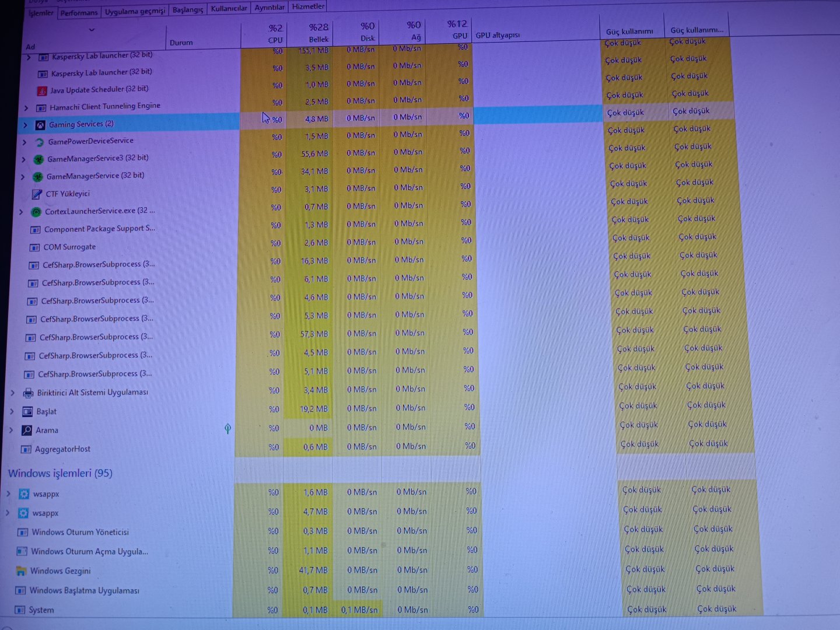The image size is (840, 630).
Task: Expand the GameManagerService3 (32 bit) row
Action: (x=23, y=160)
